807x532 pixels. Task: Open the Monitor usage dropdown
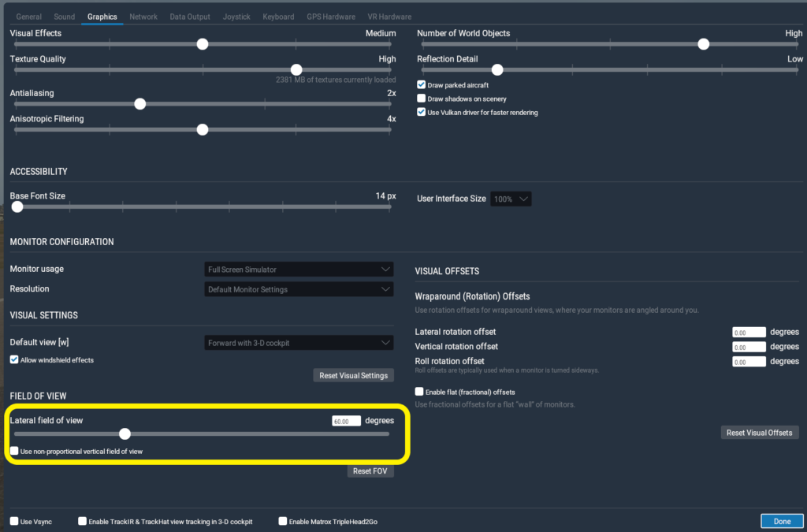pyautogui.click(x=299, y=269)
